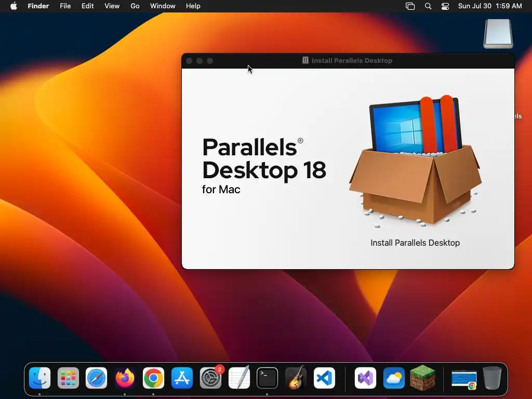Screen dimensions: 532x399
Task: Launch Safari from the dock
Action: click(x=96, y=378)
